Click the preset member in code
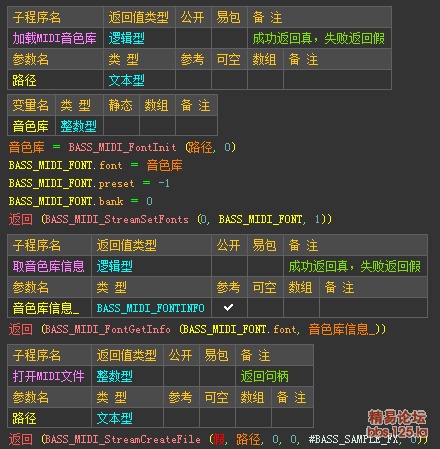 pos(116,184)
